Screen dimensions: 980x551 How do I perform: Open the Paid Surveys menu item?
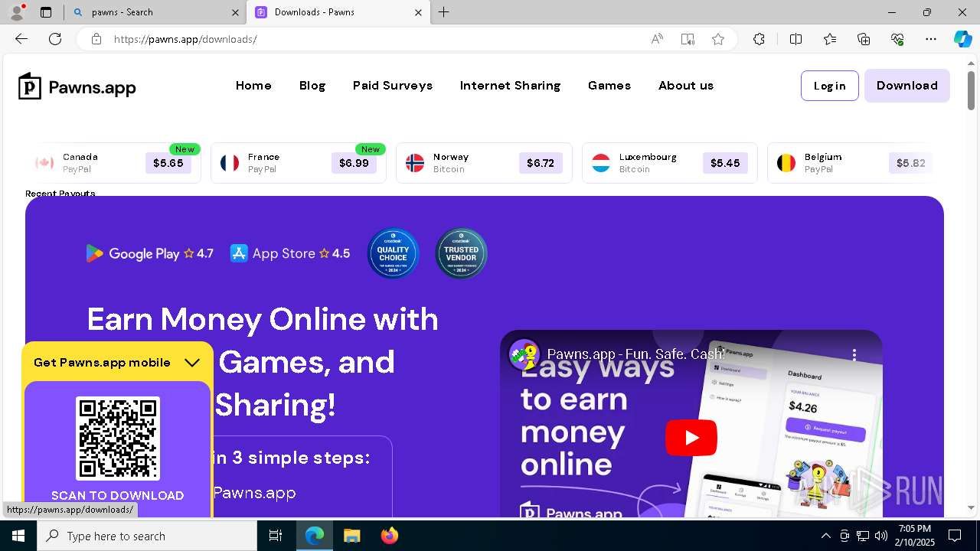click(x=393, y=86)
